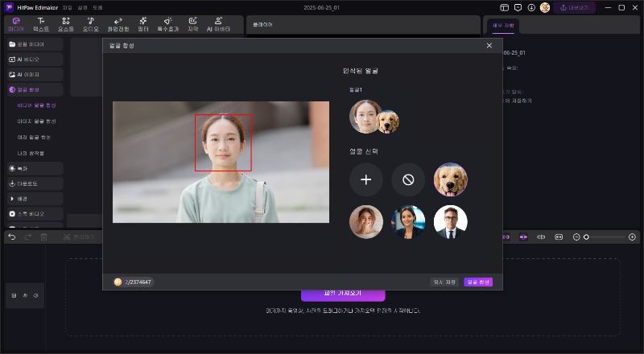Undo the last action in the timeline toolbar
This screenshot has width=644, height=354.
(12, 237)
